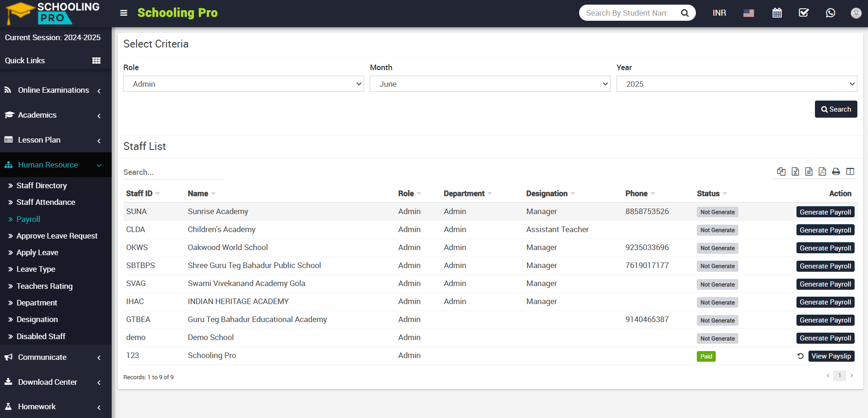Open Department submenu item
868x418 pixels.
pos(36,303)
